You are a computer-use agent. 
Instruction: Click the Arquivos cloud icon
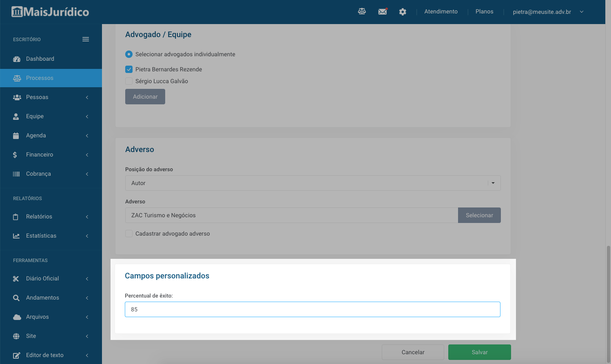click(17, 317)
